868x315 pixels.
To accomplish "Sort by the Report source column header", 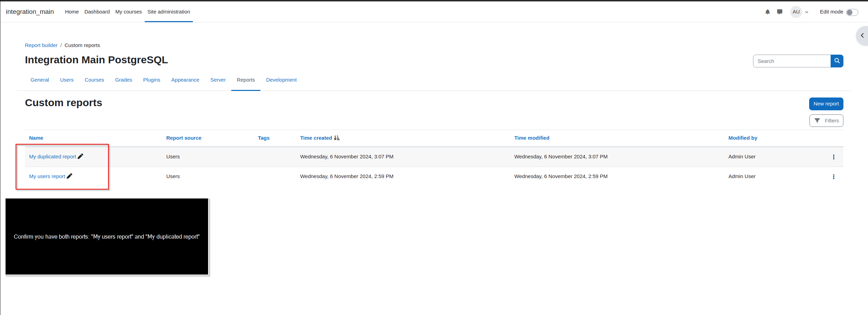I will click(184, 138).
